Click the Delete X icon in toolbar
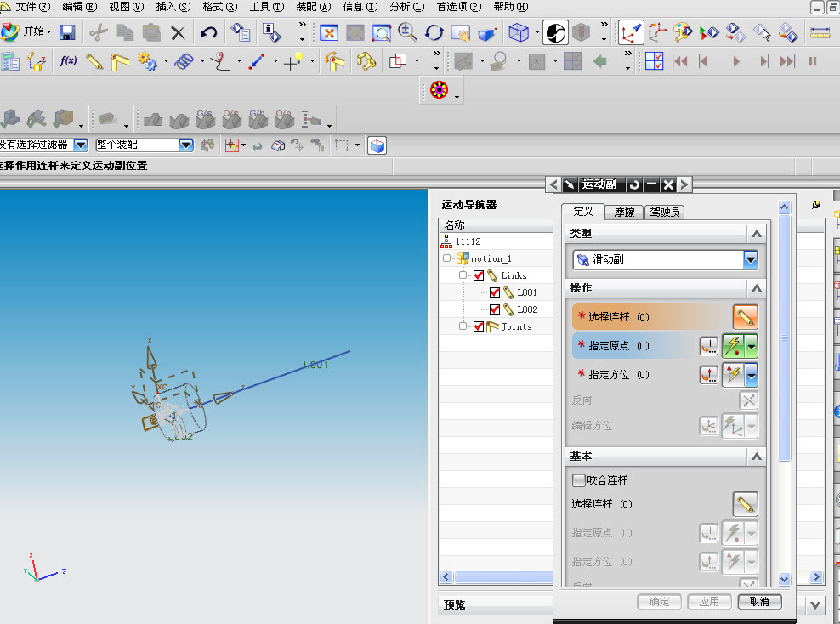 click(x=178, y=32)
